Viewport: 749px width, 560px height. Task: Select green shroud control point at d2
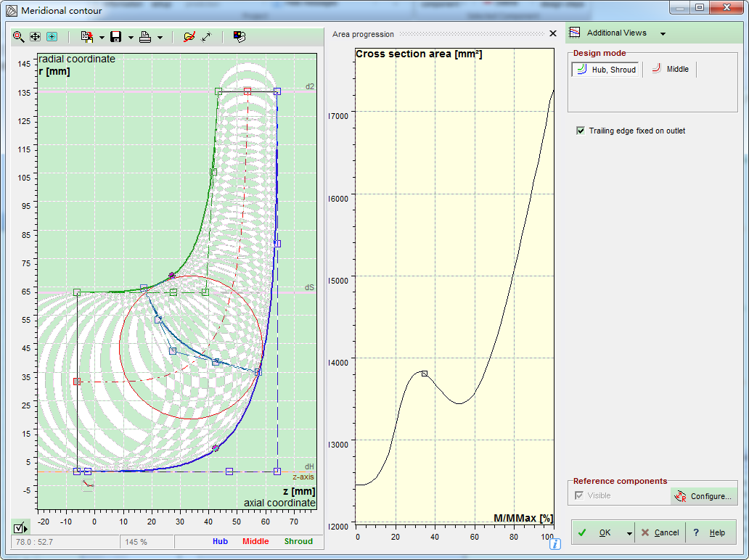click(x=218, y=91)
